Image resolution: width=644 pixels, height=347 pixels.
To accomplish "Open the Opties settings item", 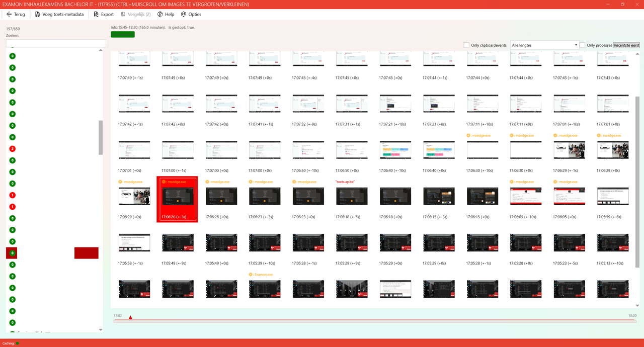I will (191, 15).
